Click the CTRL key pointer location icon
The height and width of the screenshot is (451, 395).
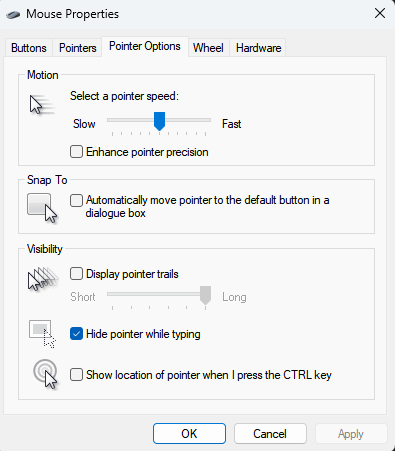[45, 374]
